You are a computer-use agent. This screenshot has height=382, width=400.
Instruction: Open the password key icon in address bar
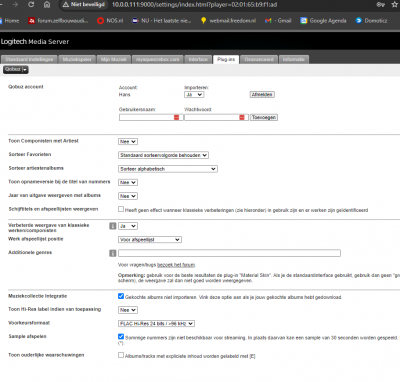click(x=380, y=4)
